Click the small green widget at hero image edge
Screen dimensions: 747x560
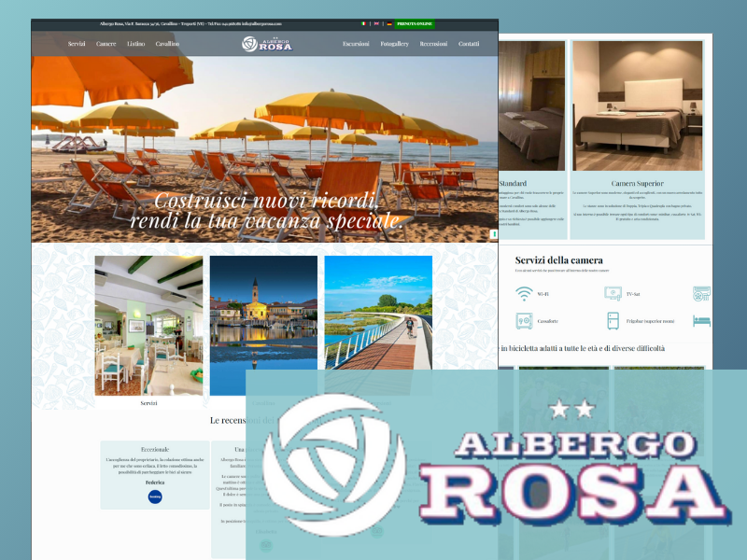point(494,234)
